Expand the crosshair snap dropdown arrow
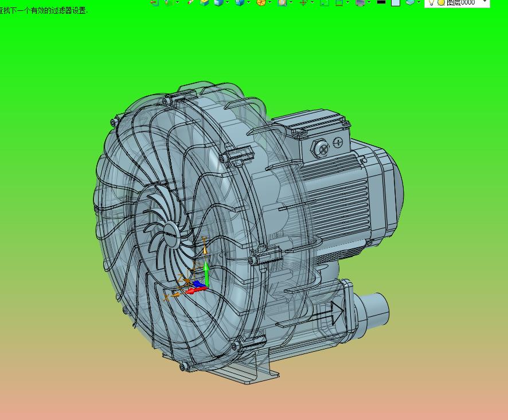This screenshot has width=508, height=420. 312,2
